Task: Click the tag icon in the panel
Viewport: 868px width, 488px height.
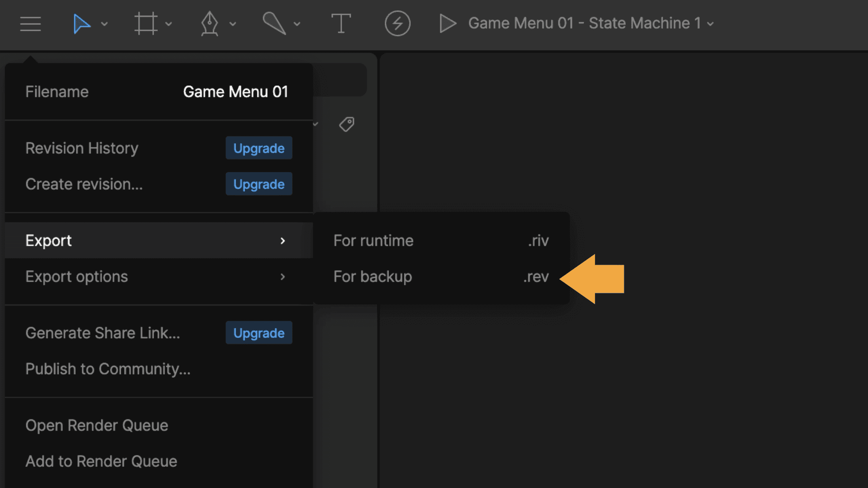Action: click(347, 124)
